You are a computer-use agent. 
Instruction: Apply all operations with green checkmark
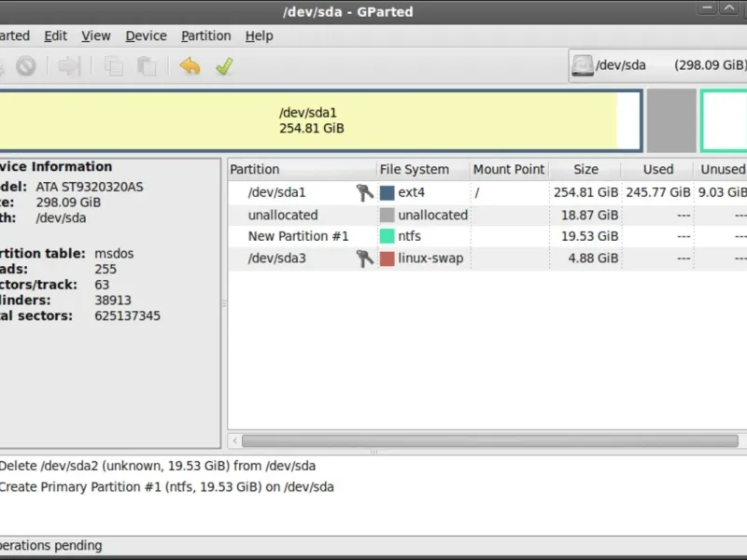pyautogui.click(x=224, y=66)
